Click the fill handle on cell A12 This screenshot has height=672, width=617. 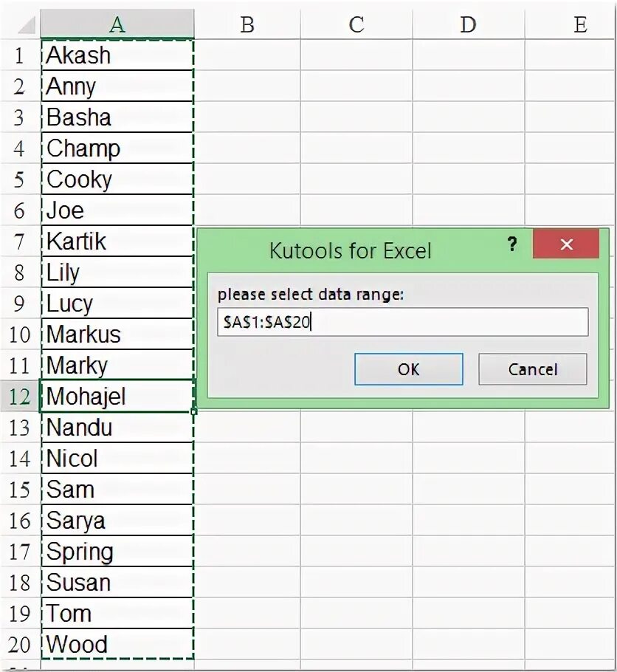(x=194, y=411)
